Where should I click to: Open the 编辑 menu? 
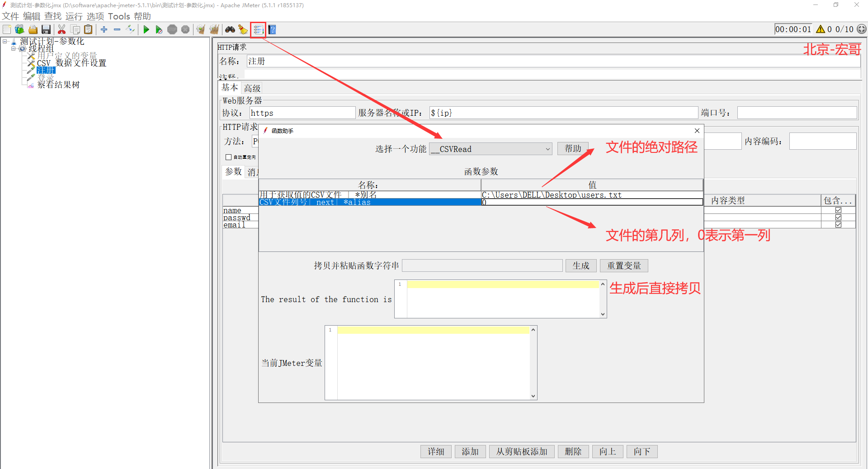[x=32, y=16]
